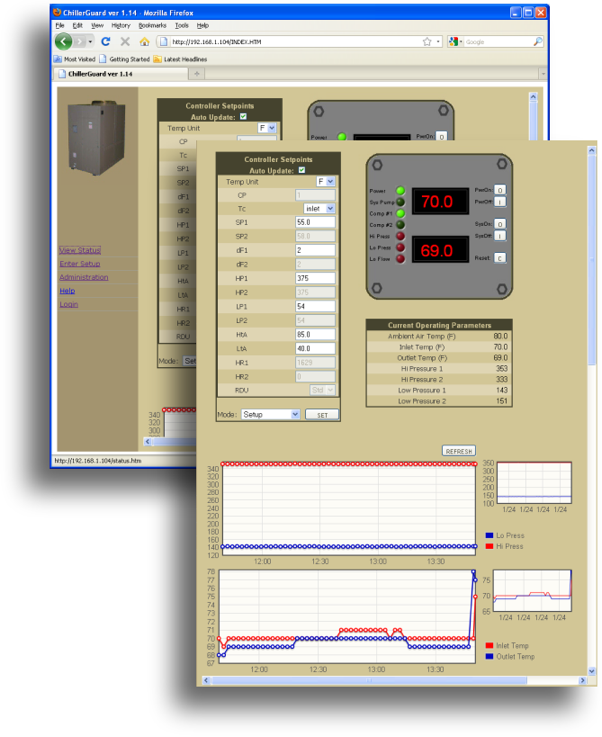Open the Administration link in sidebar
This screenshot has height=737, width=602.
83,277
